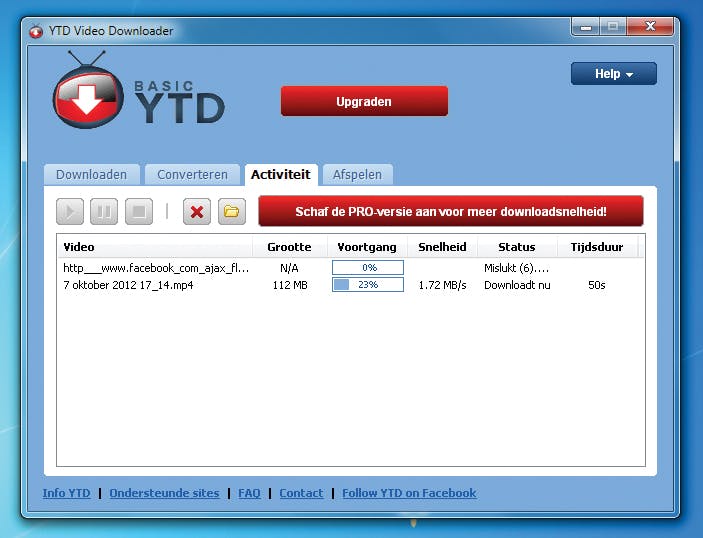Open the FAQ link

click(249, 493)
